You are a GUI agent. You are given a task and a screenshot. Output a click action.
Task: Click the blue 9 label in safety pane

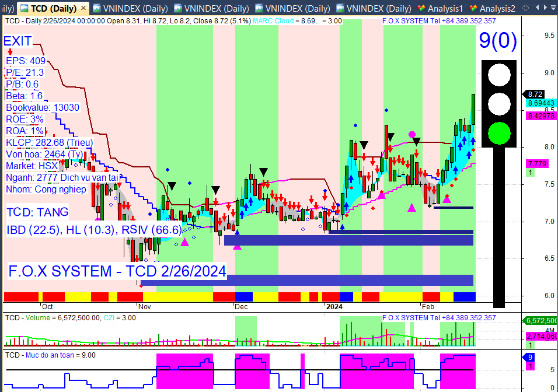tap(529, 358)
